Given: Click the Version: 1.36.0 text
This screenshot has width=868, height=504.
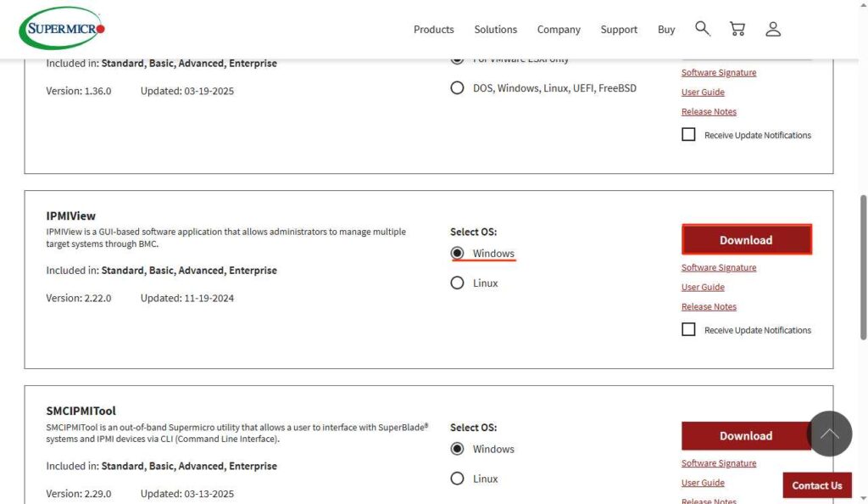Looking at the screenshot, I should click(79, 91).
